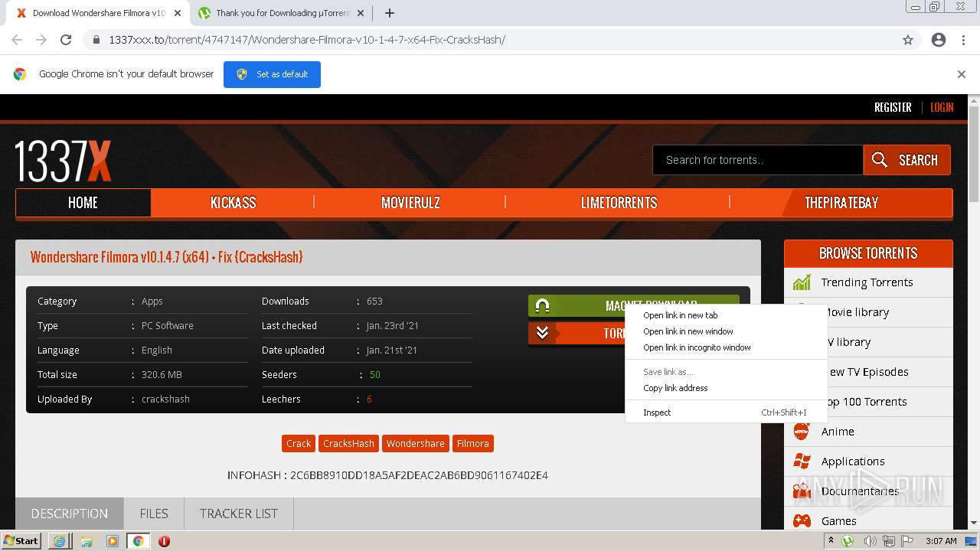Click the Trending Torrents chart icon
Viewport: 980px width, 551px height.
[x=802, y=282]
